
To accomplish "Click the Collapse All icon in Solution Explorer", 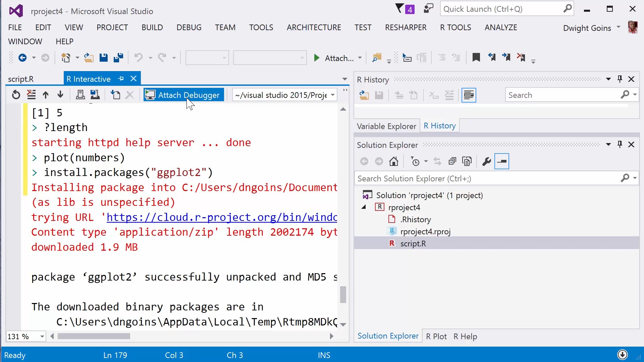I will pyautogui.click(x=452, y=162).
